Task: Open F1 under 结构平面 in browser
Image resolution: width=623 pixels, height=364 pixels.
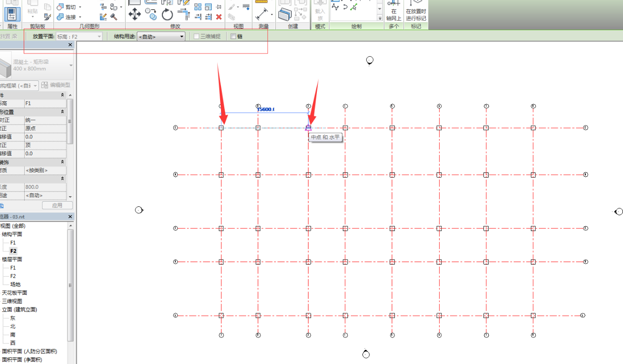Action: coord(13,243)
